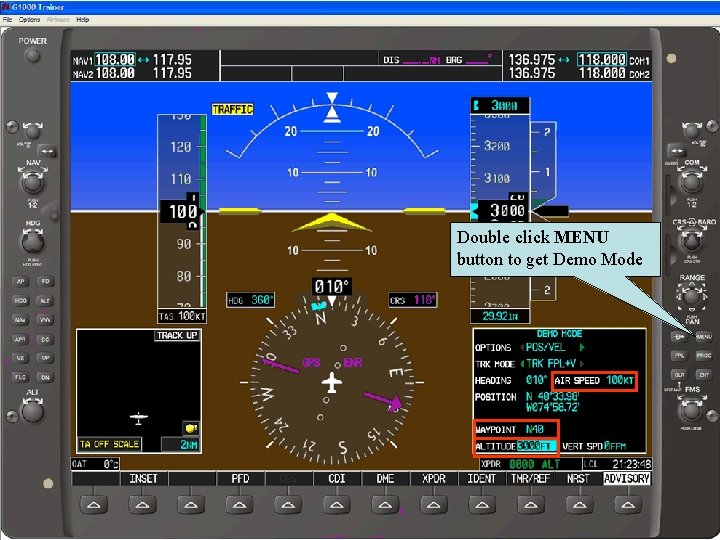Click the NAV volume knob
The width and height of the screenshot is (720, 540).
[32, 131]
